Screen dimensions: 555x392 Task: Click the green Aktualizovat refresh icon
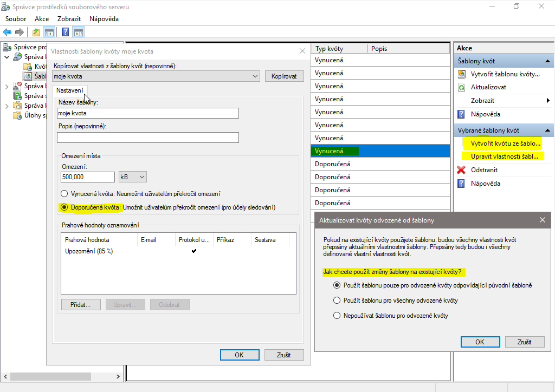click(x=462, y=87)
